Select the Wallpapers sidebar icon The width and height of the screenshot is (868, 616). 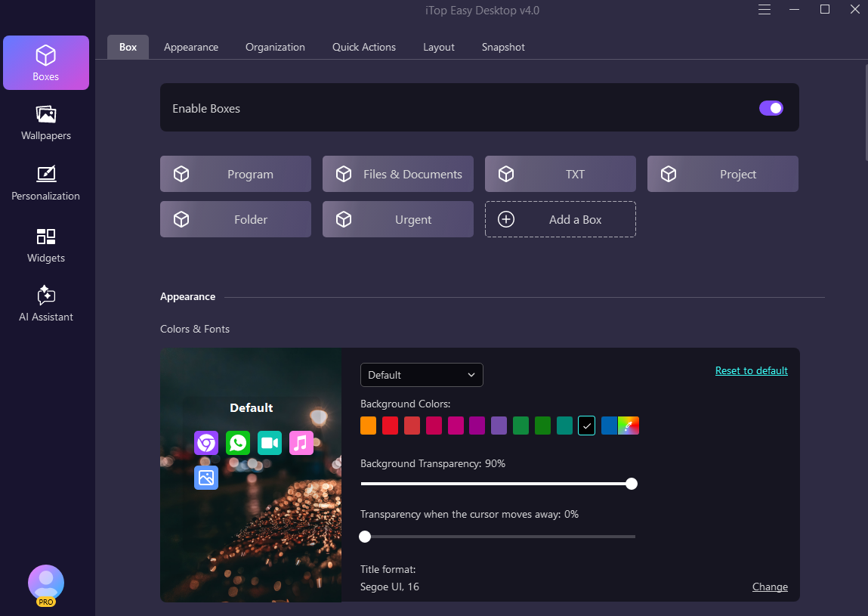pyautogui.click(x=45, y=123)
